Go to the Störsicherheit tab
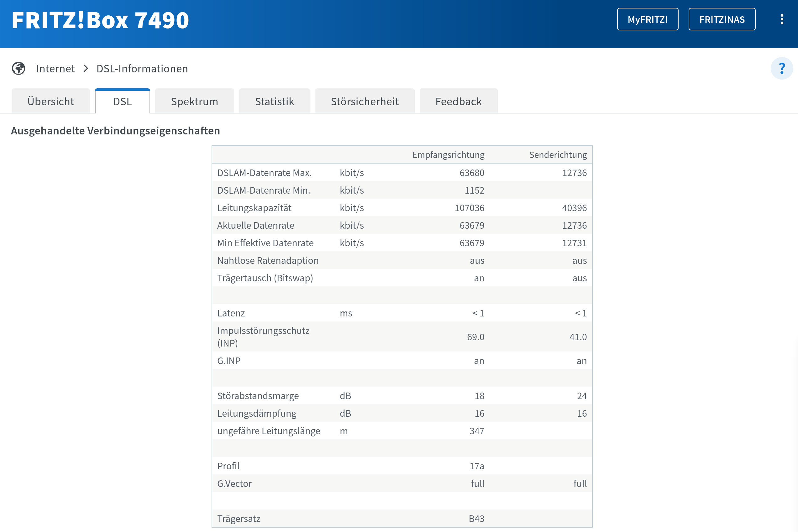This screenshot has height=532, width=798. [x=365, y=102]
